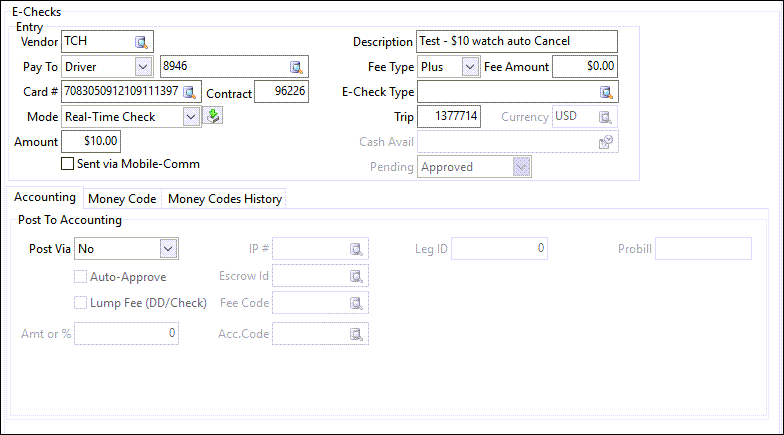Open the IP # lookup icon

pyautogui.click(x=356, y=248)
